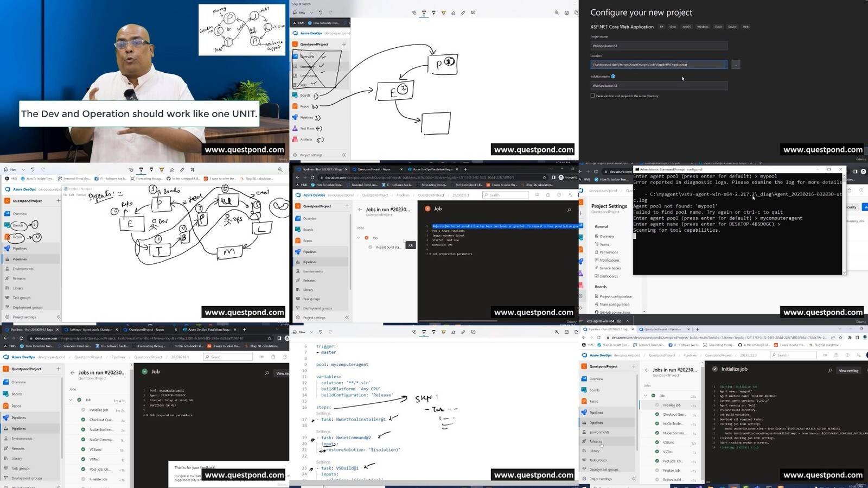Click the browse ... button beside Location
Image resolution: width=868 pixels, height=488 pixels.
point(736,65)
